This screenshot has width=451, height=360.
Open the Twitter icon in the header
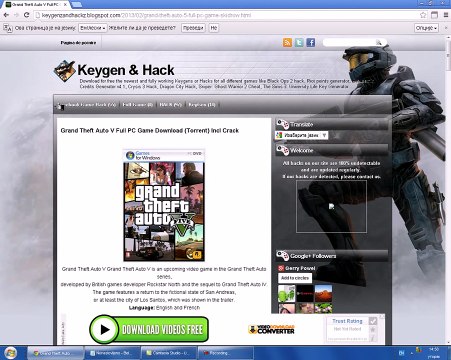click(x=299, y=42)
